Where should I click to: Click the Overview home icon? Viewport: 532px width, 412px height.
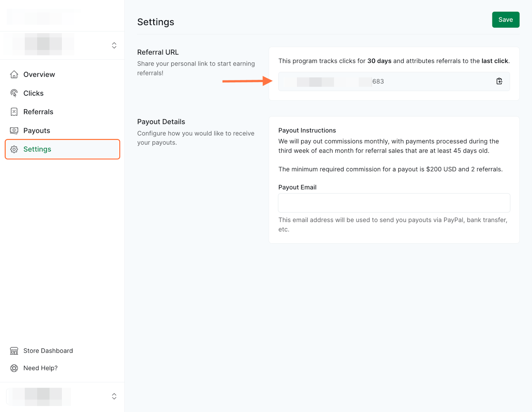pyautogui.click(x=14, y=74)
